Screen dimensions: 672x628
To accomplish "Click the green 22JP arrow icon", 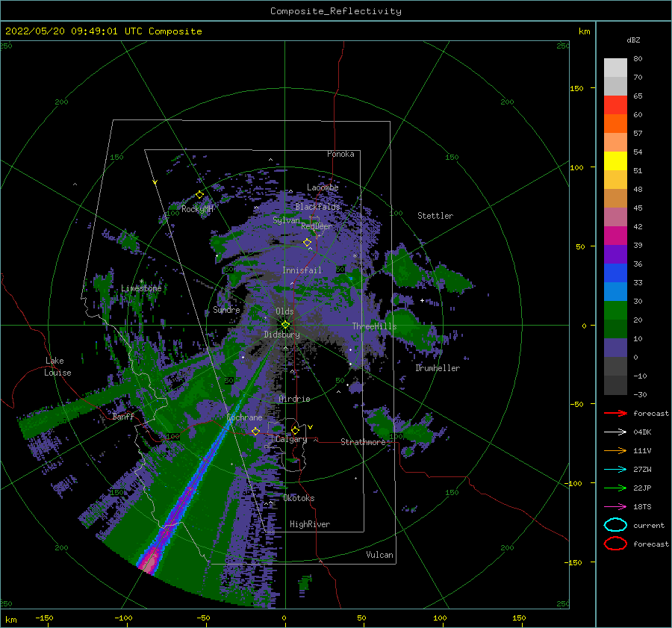I will click(615, 488).
